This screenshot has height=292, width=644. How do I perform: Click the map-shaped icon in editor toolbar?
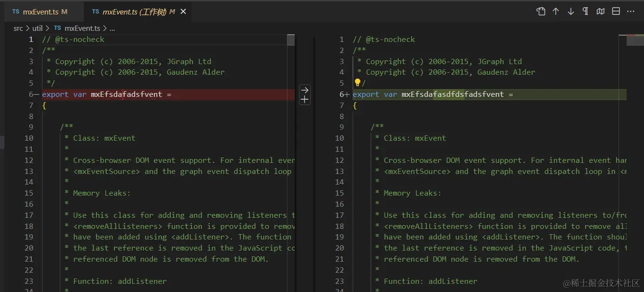(601, 12)
